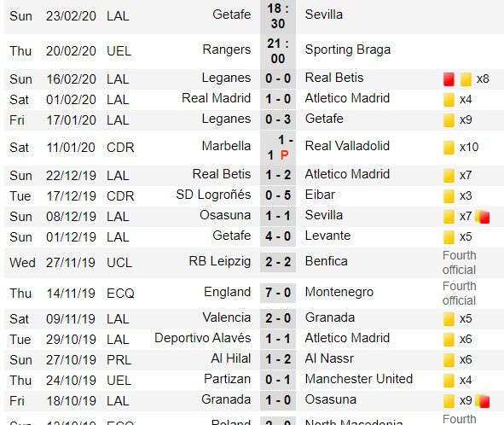Image resolution: width=504 pixels, height=425 pixels.
Task: Open the Rangers vs Sporting Braga 21:00 kickoff
Action: (x=278, y=51)
